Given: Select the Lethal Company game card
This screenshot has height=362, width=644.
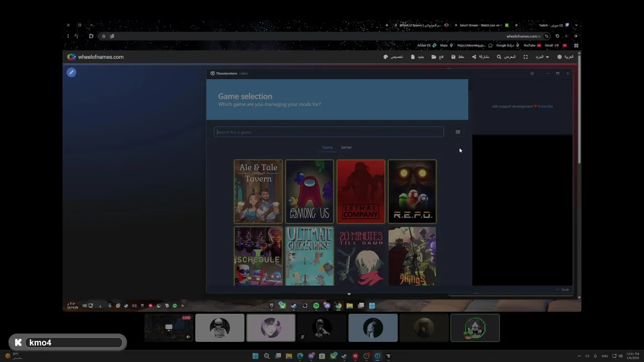Looking at the screenshot, I should (361, 192).
